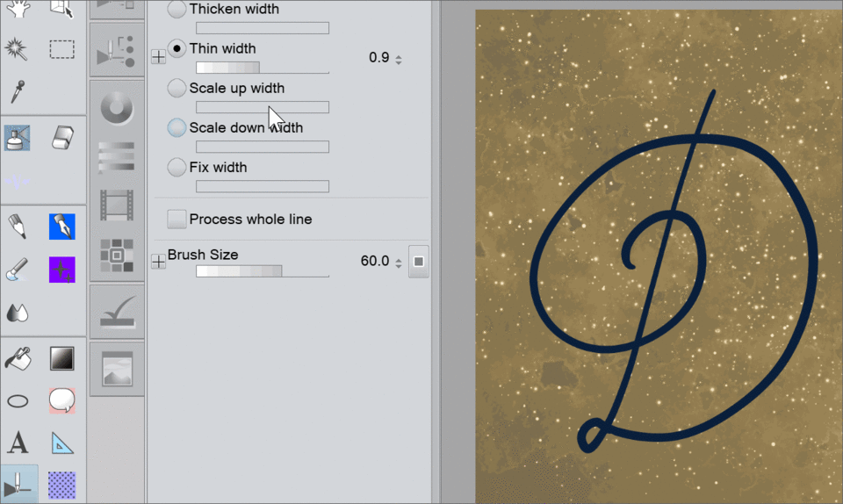Select the purple sparkle Decoration tool
This screenshot has width=843, height=504.
click(61, 270)
